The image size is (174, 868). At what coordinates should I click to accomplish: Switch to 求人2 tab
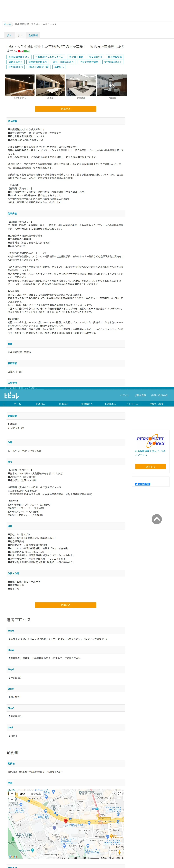click(21, 35)
